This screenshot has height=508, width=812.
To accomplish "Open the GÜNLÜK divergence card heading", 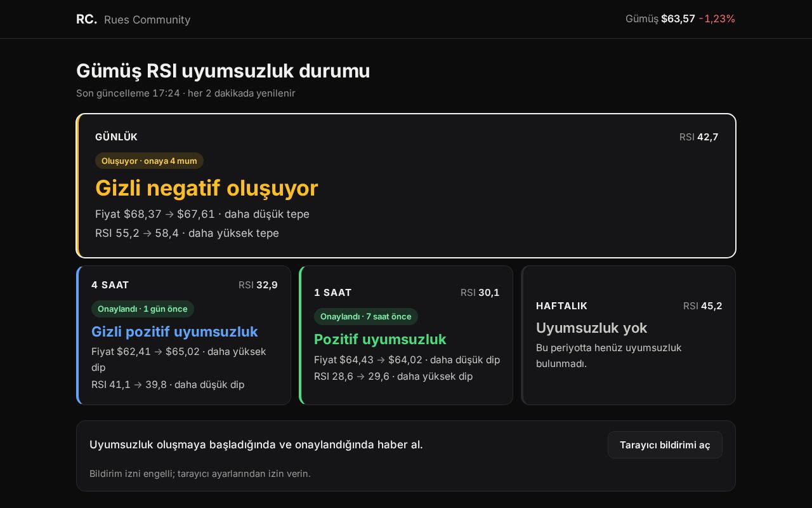I will tap(116, 137).
